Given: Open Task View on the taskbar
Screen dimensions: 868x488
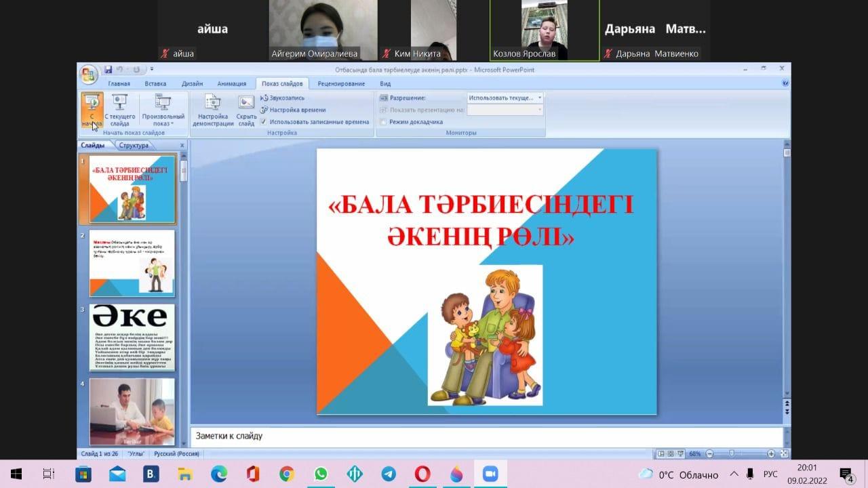Looking at the screenshot, I should pyautogui.click(x=49, y=474).
